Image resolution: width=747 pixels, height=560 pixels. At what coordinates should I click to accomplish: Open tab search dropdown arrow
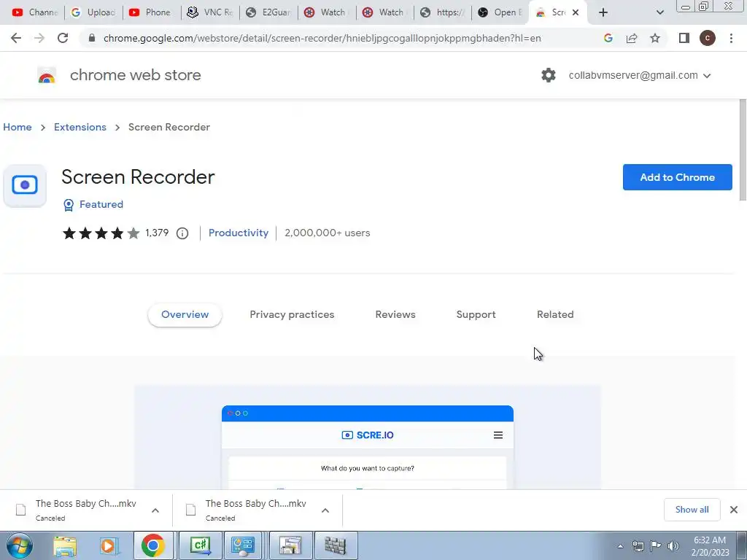click(659, 12)
